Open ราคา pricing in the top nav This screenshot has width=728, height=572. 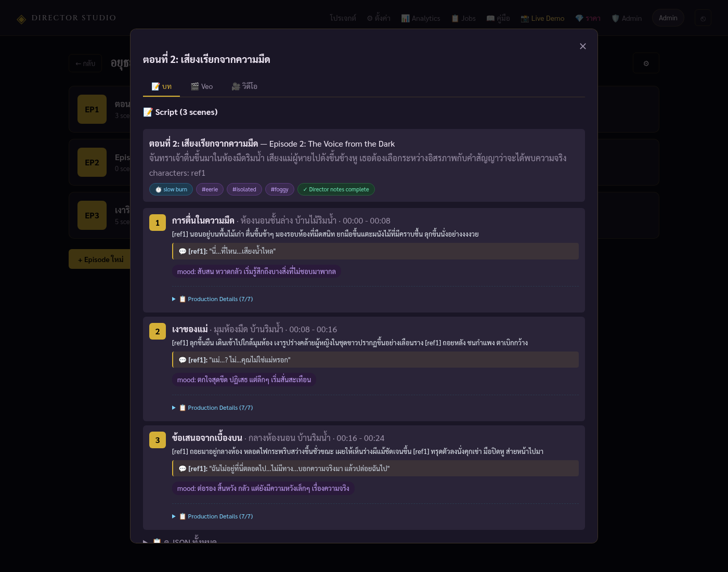(x=588, y=18)
